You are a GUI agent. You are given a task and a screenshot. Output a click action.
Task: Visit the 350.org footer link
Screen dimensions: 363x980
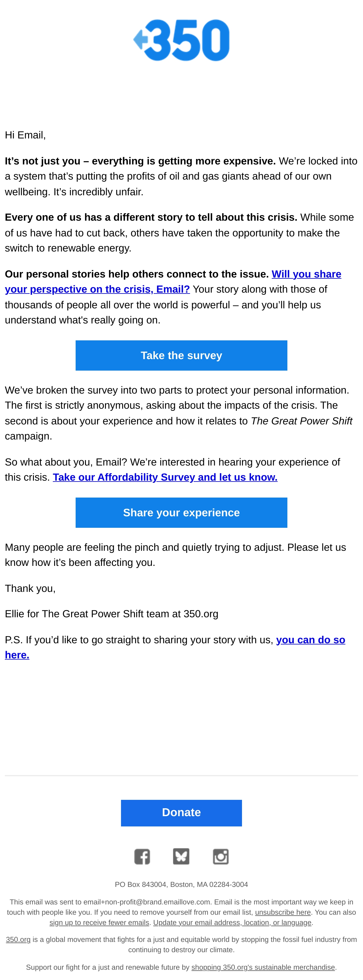[x=18, y=940]
